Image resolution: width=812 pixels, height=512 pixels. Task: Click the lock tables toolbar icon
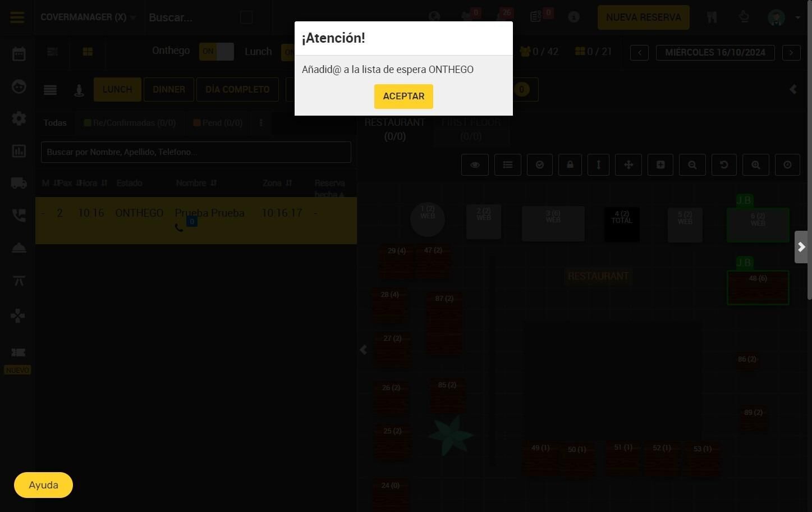point(570,164)
